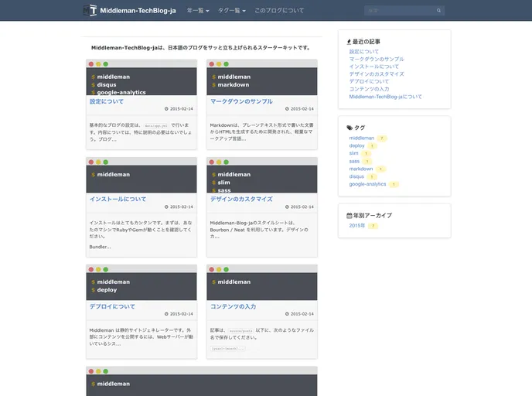Viewport: 532px width, 396px height.
Task: Click the clock icon on 設定について card
Action: [167, 109]
